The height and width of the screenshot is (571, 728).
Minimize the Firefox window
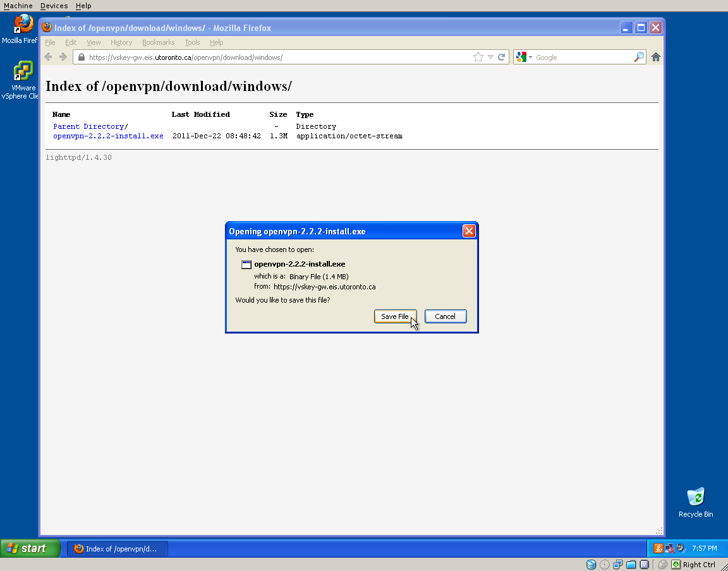coord(626,27)
